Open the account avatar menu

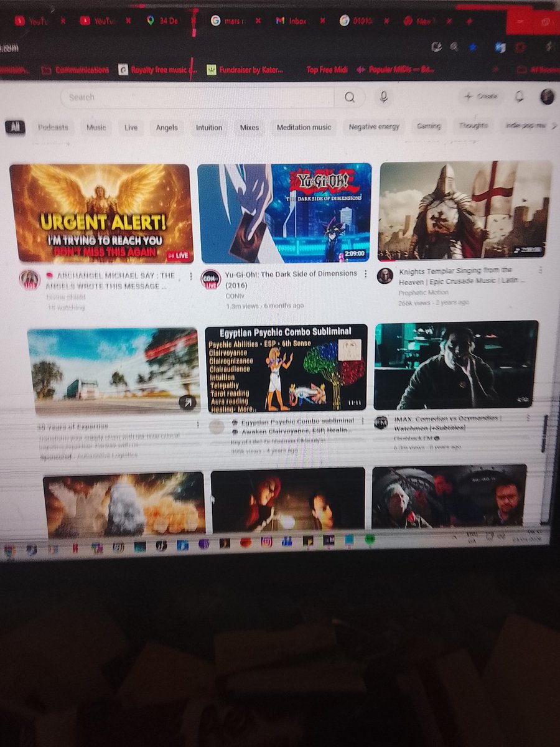[548, 96]
